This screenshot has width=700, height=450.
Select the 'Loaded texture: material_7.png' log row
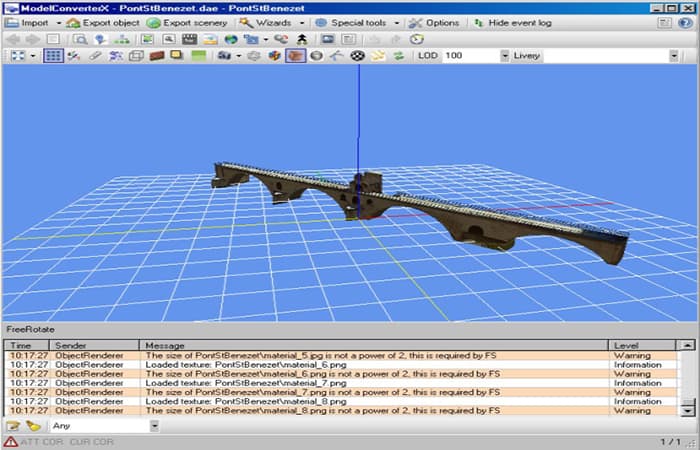[342, 383]
